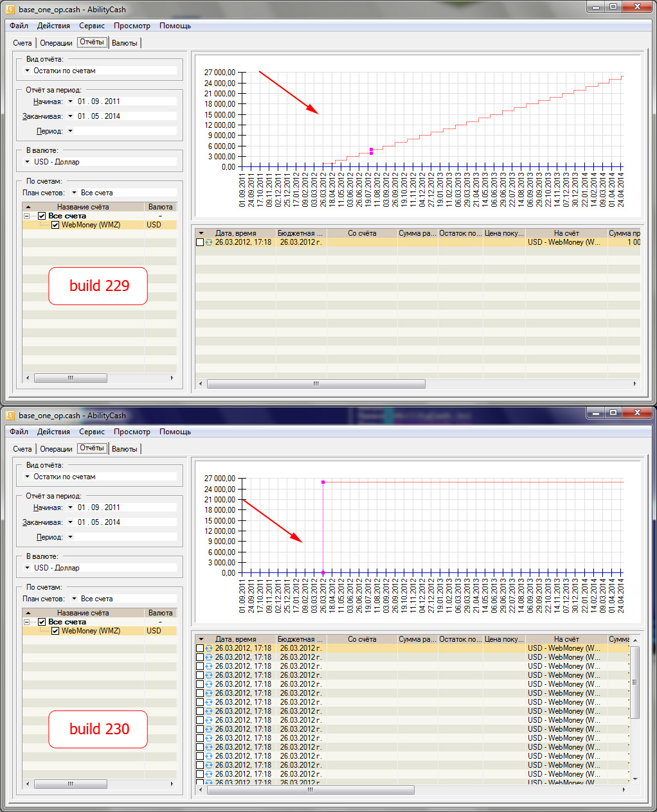The image size is (657, 812).
Task: Click 'Дата, время' column header in lower table
Action: 235,639
